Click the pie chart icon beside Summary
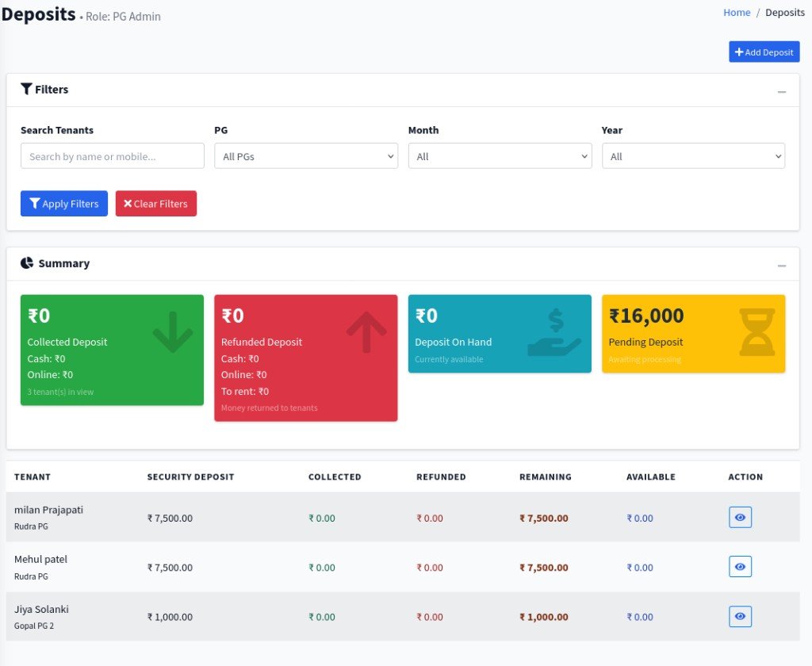Viewport: 812px width, 666px height. (x=27, y=263)
